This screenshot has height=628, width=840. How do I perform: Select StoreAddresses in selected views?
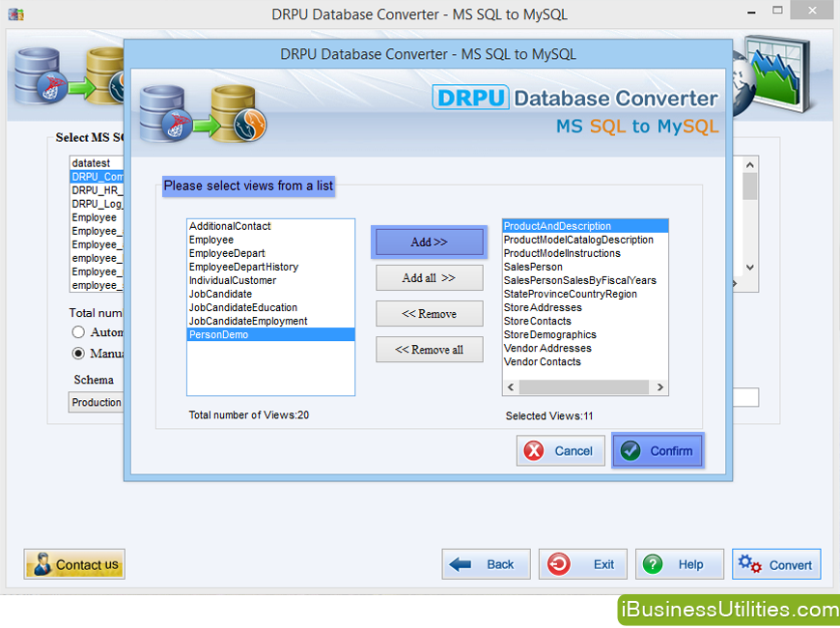pyautogui.click(x=585, y=307)
